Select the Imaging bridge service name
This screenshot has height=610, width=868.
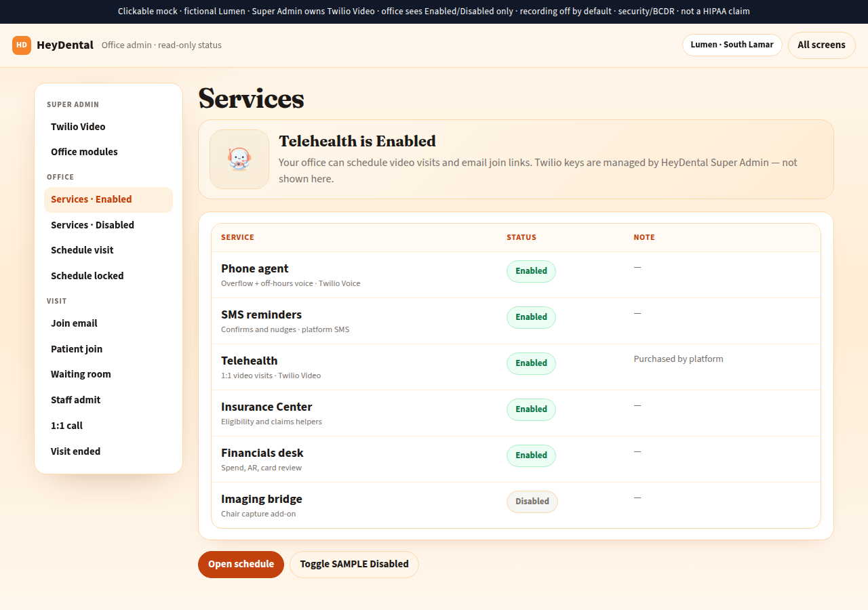click(262, 499)
